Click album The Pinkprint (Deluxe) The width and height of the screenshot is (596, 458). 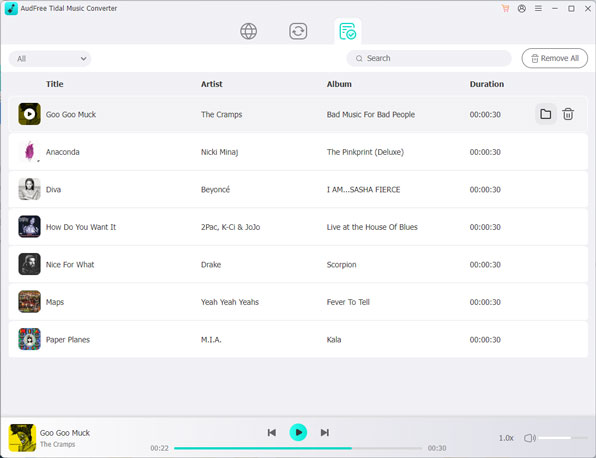click(x=365, y=152)
